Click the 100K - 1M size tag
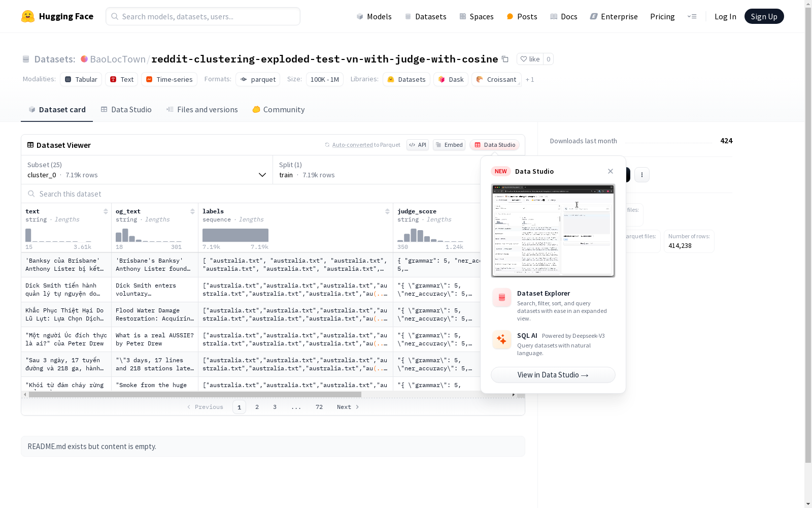This screenshot has width=812, height=508. tap(325, 79)
